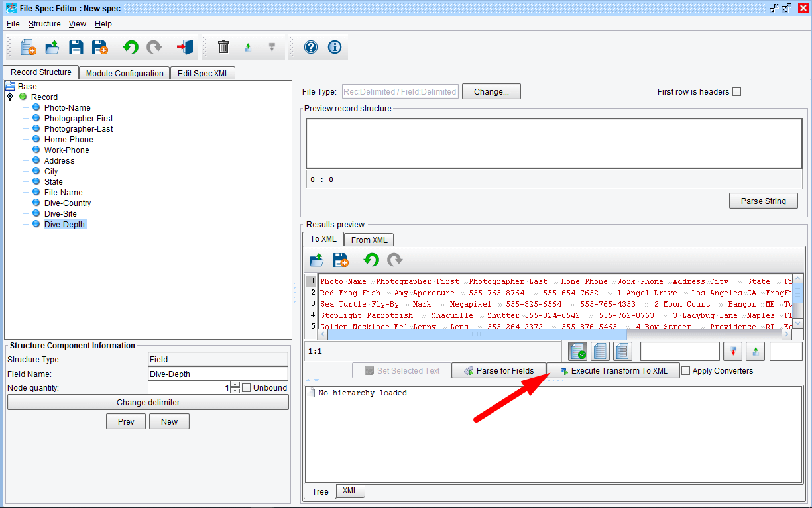812x508 pixels.
Task: Click the Open file toolbar icon
Action: pos(52,48)
